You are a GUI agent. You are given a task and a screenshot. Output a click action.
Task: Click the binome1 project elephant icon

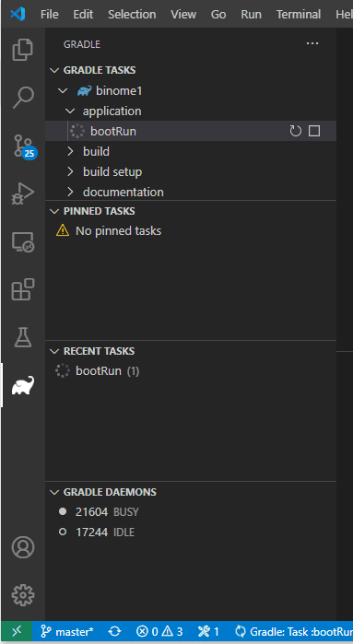pos(84,91)
